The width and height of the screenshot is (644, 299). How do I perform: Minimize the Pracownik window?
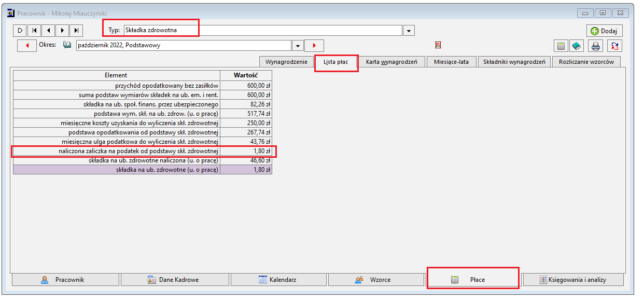(585, 13)
